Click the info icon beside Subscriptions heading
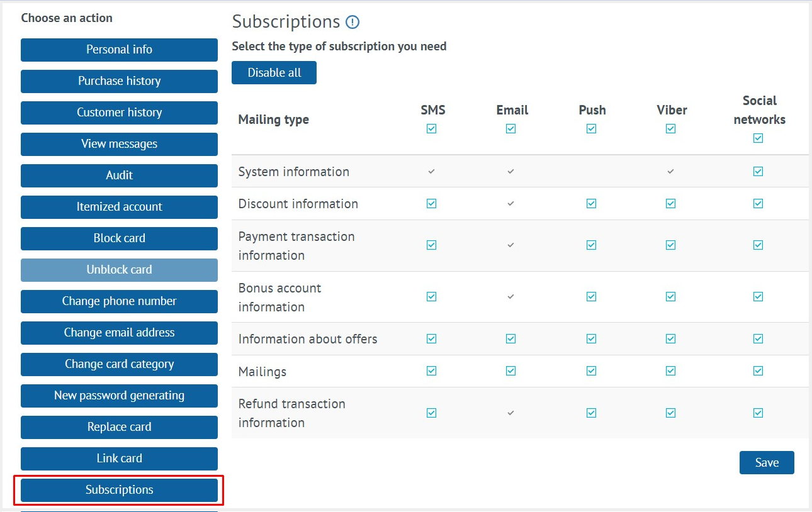Viewport: 812px width, 512px height. tap(352, 22)
